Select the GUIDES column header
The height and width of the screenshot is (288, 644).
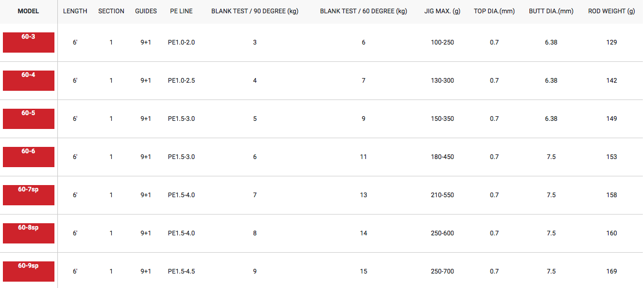[146, 12]
